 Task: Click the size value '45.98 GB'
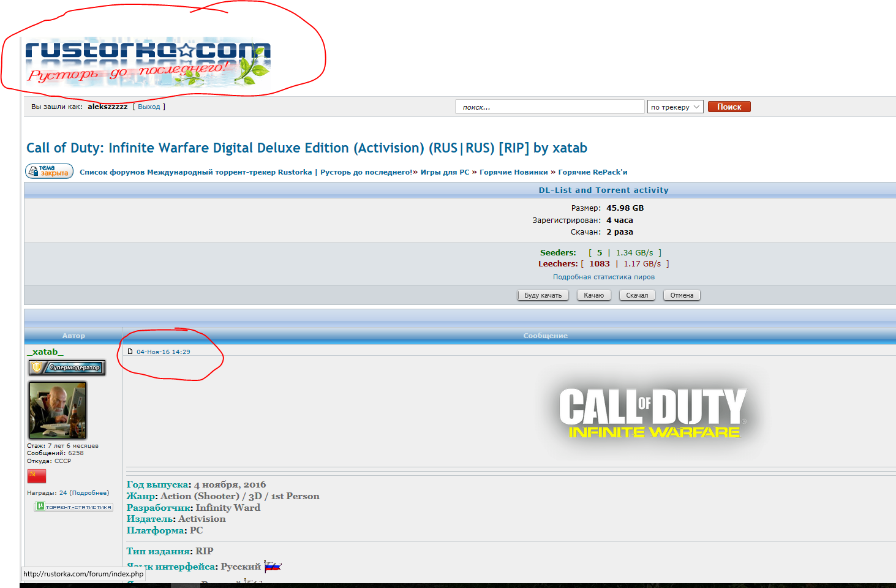tap(625, 208)
